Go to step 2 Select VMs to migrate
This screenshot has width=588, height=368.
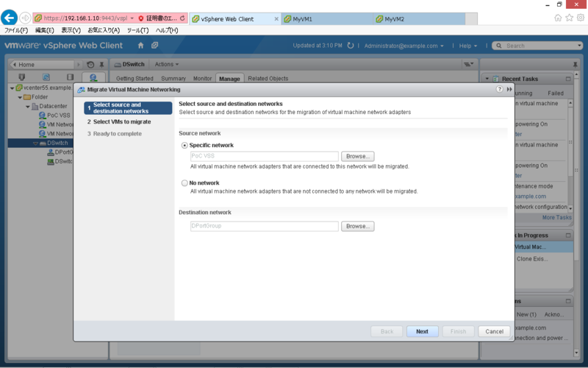tap(122, 121)
